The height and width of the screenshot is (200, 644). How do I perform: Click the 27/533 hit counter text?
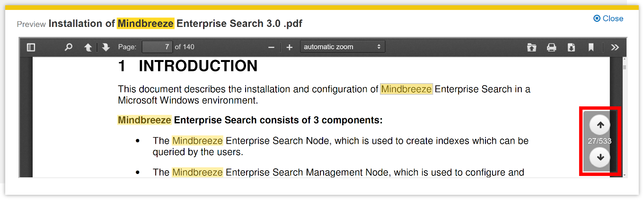tap(600, 141)
